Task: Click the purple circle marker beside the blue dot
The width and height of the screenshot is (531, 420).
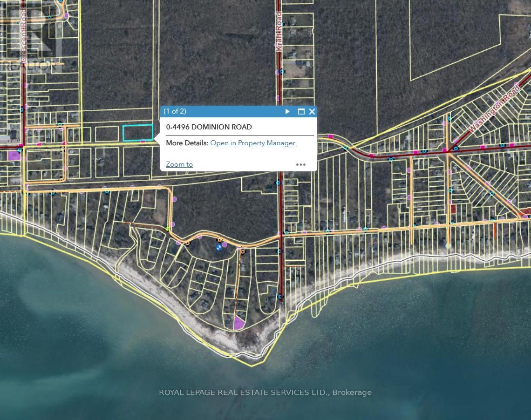Action: pyautogui.click(x=225, y=244)
